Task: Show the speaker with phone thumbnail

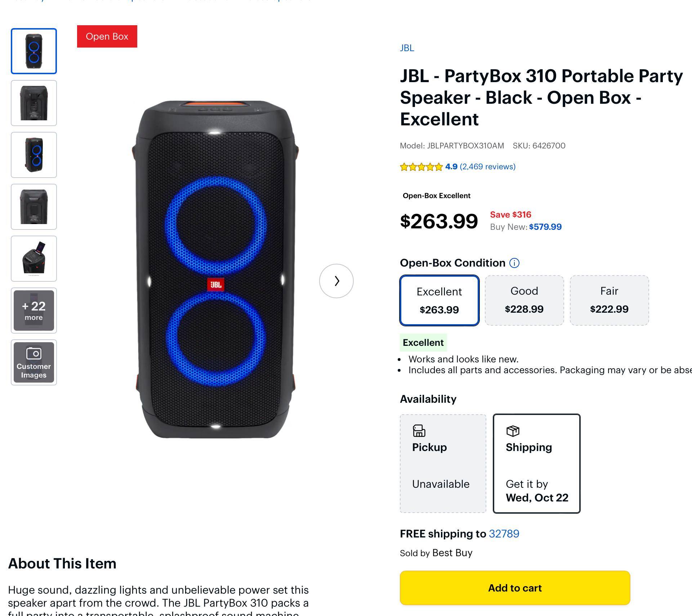Action: click(34, 259)
